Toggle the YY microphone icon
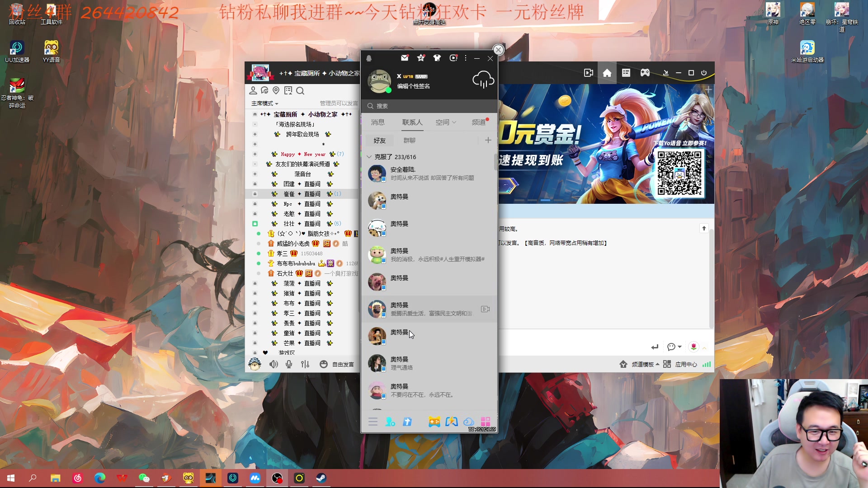Viewport: 868px width, 488px height. [x=289, y=364]
